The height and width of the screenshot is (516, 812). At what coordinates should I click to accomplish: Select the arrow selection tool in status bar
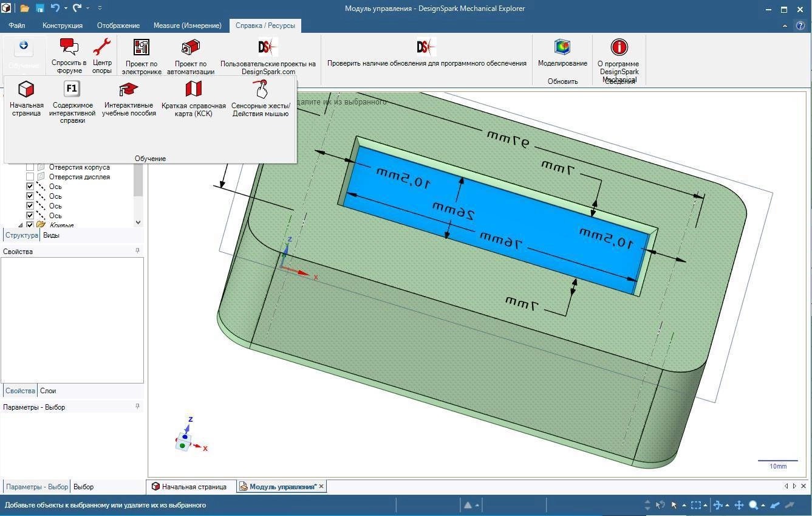coord(674,505)
